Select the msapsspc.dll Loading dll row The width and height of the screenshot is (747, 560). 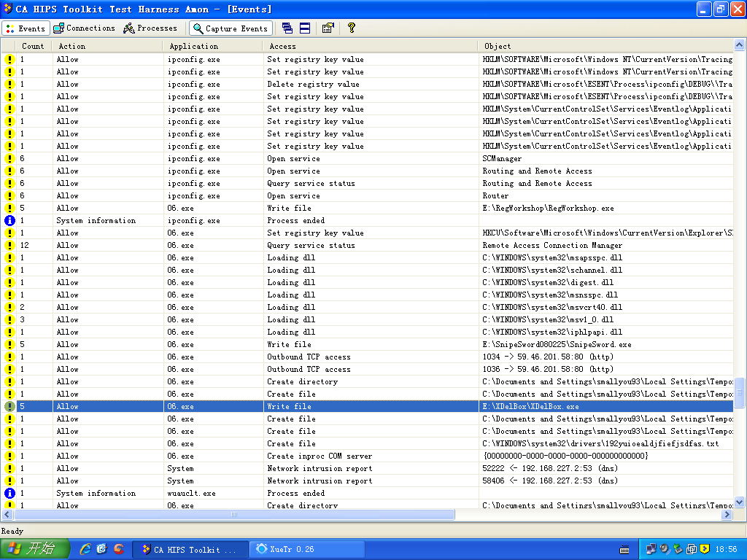tap(368, 257)
